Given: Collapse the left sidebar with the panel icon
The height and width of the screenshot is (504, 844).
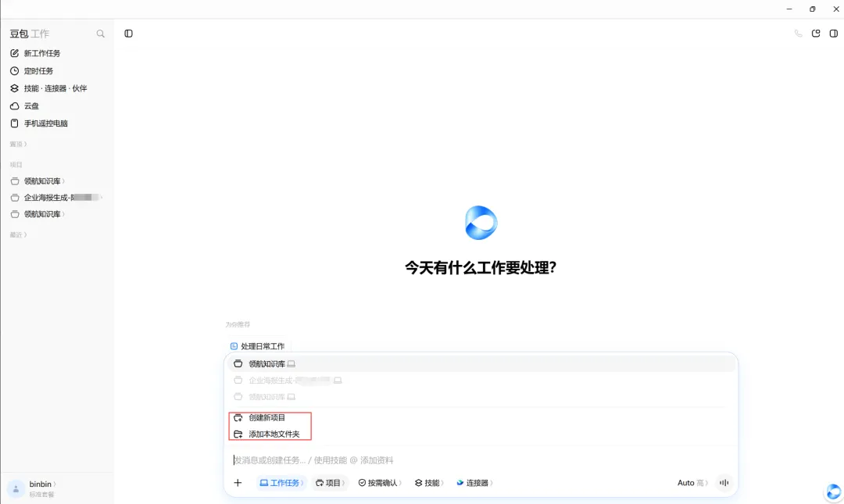Looking at the screenshot, I should pos(129,34).
